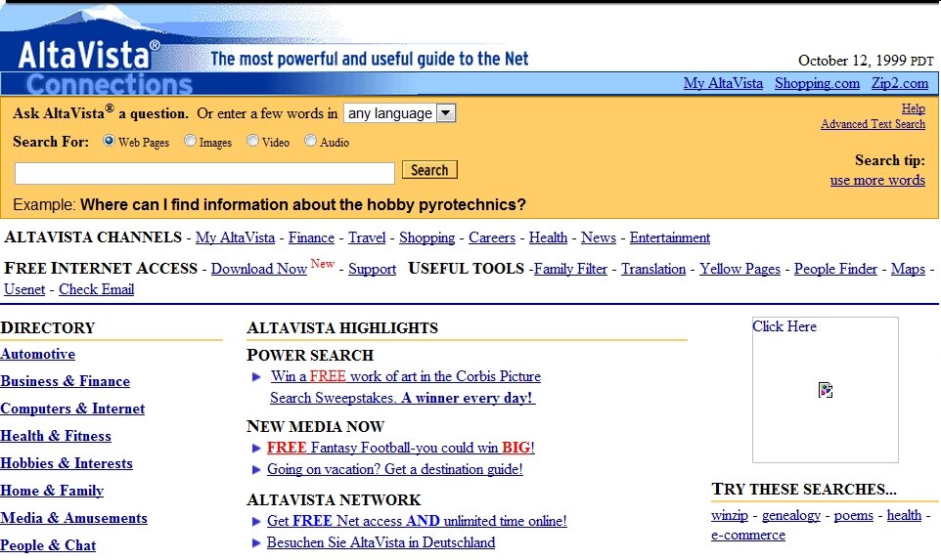Open the Computers & Internet directory
This screenshot has width=941, height=560.
point(72,409)
